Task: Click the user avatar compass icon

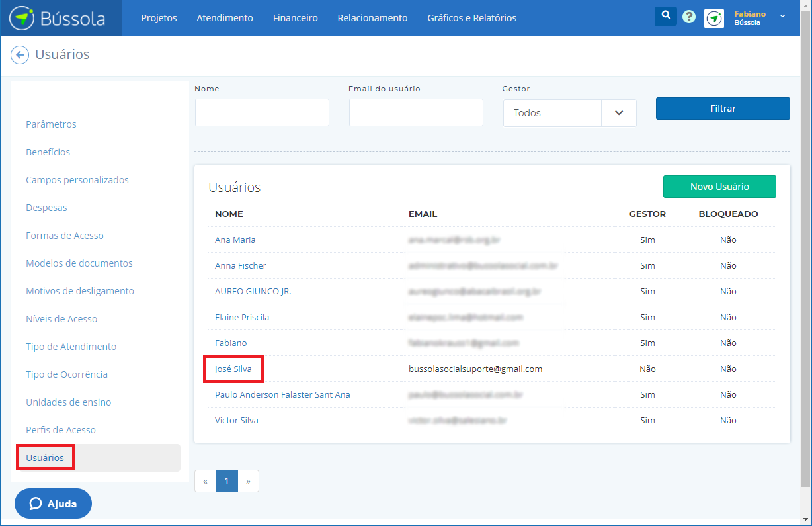Action: click(x=714, y=18)
